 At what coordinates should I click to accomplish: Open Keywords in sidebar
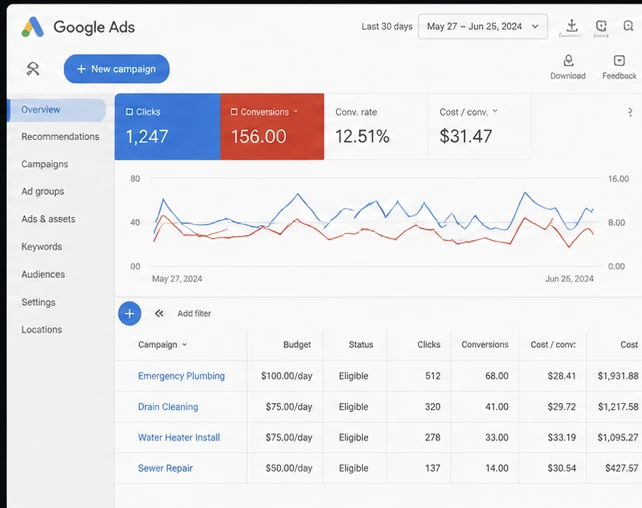tap(42, 247)
